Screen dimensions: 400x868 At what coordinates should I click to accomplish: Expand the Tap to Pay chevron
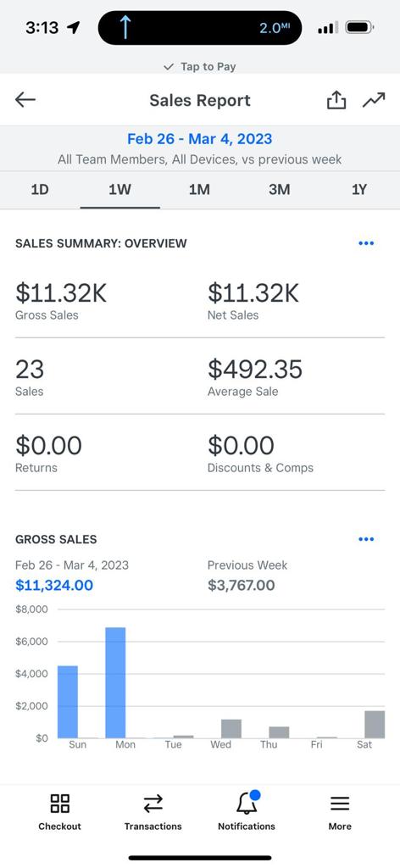[169, 67]
